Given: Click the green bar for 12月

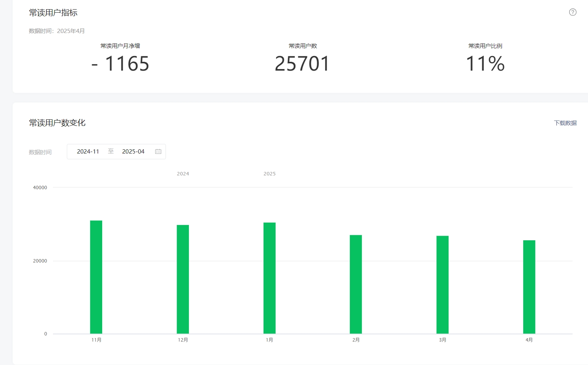Looking at the screenshot, I should 183,279.
